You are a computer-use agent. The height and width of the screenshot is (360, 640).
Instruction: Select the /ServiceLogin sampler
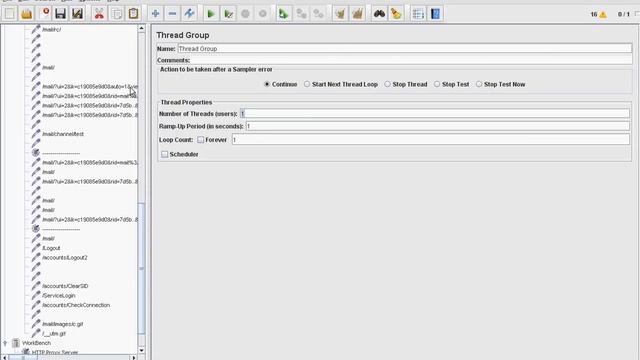pos(58,296)
